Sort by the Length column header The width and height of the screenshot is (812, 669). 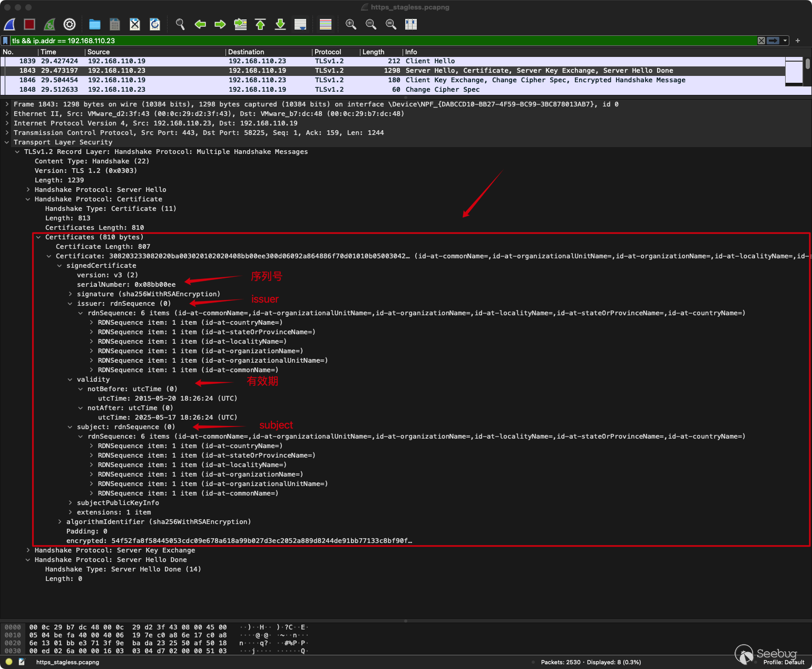tap(381, 52)
